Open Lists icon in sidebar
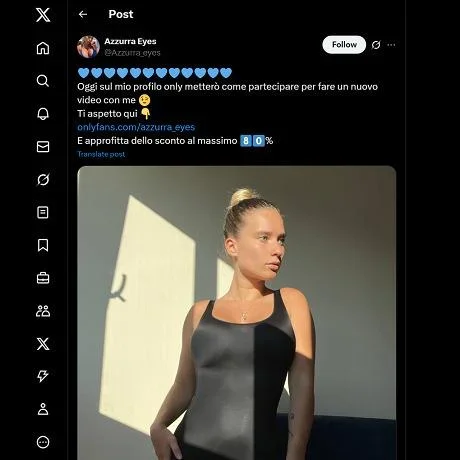This screenshot has height=460, width=460. pyautogui.click(x=43, y=212)
